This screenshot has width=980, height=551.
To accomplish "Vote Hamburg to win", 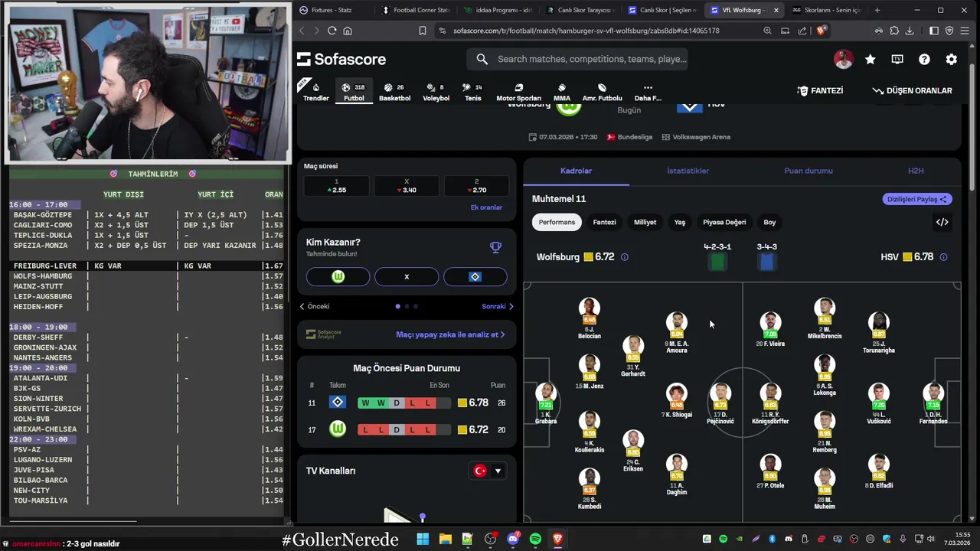I will click(475, 277).
